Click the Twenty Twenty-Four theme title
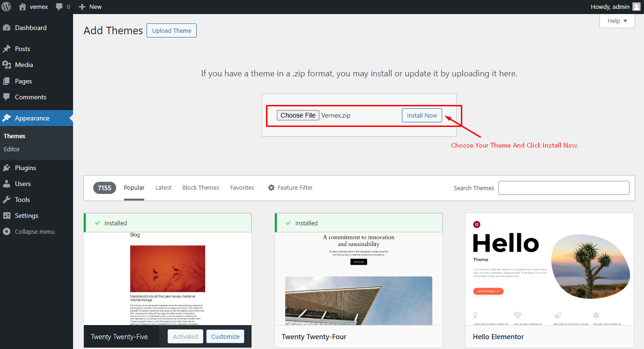This screenshot has height=349, width=644. (314, 336)
